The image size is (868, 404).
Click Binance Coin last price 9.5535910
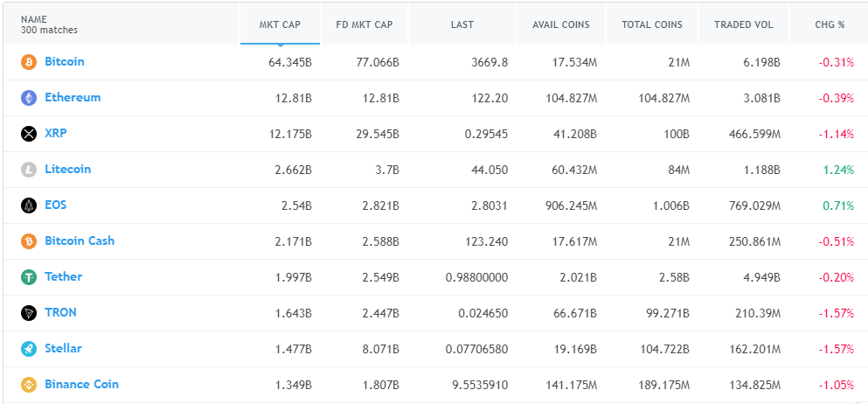(479, 385)
